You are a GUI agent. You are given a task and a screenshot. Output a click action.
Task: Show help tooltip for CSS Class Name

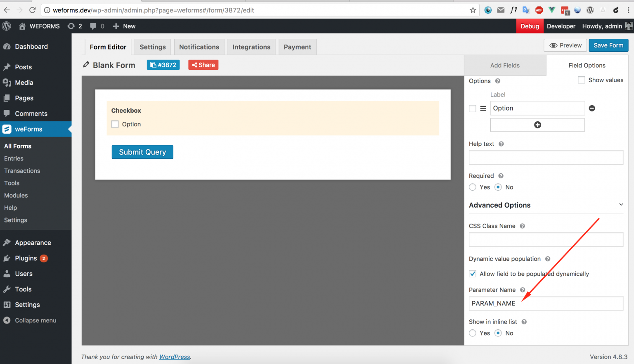click(522, 226)
